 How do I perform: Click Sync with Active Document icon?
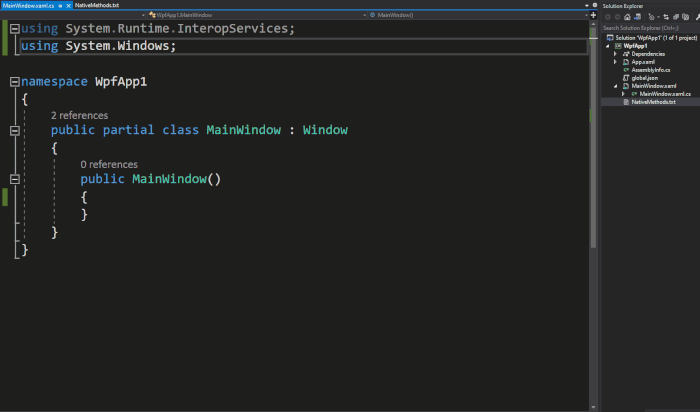pyautogui.click(x=666, y=17)
